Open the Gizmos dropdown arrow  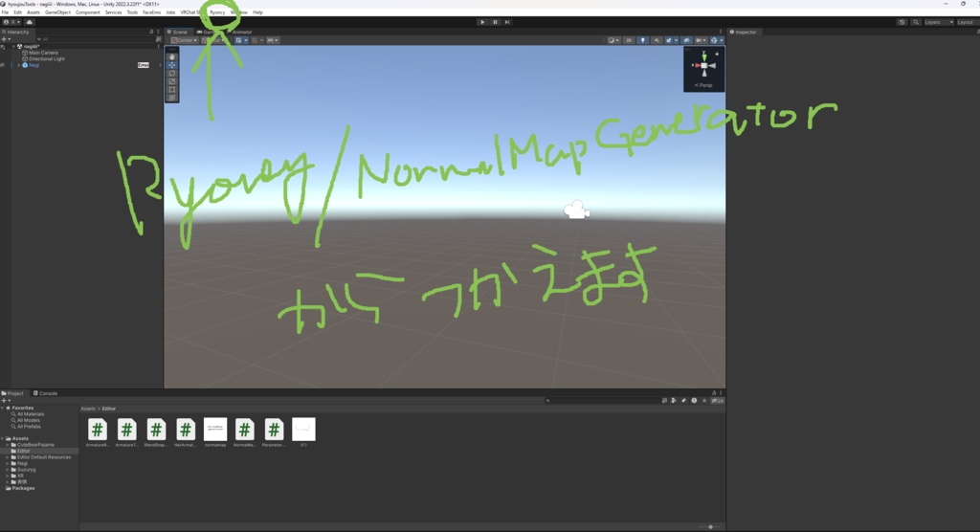click(722, 40)
